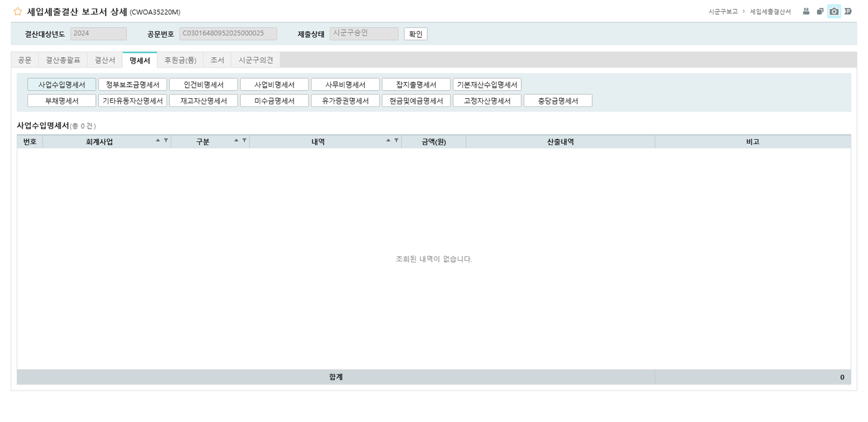Viewport: 868px width, 422px height.
Task: Select the 사업수입명세서 button
Action: [x=62, y=85]
